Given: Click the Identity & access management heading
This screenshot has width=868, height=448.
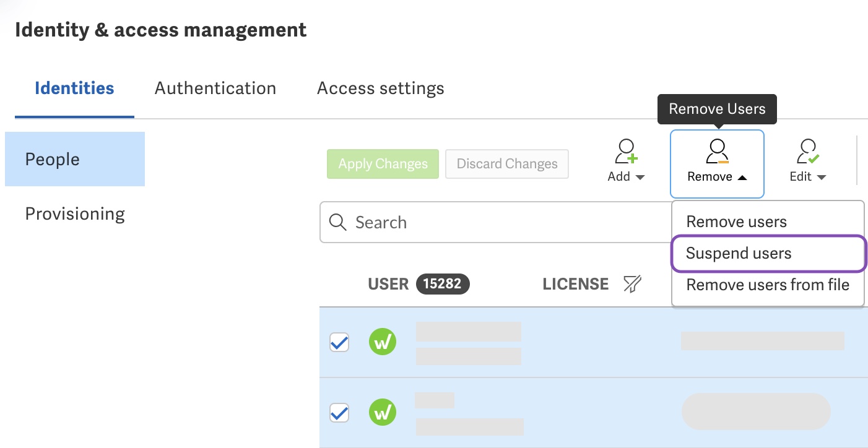Looking at the screenshot, I should 161,30.
